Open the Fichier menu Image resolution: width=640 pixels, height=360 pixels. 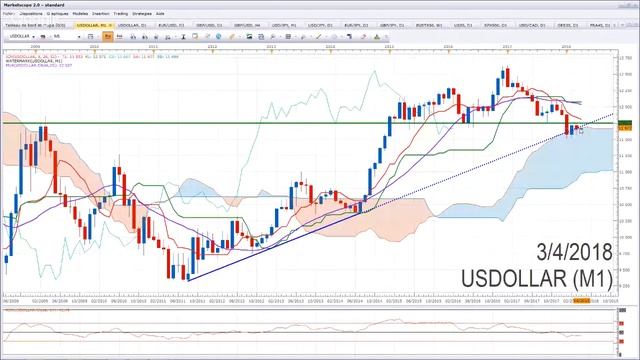coord(9,13)
